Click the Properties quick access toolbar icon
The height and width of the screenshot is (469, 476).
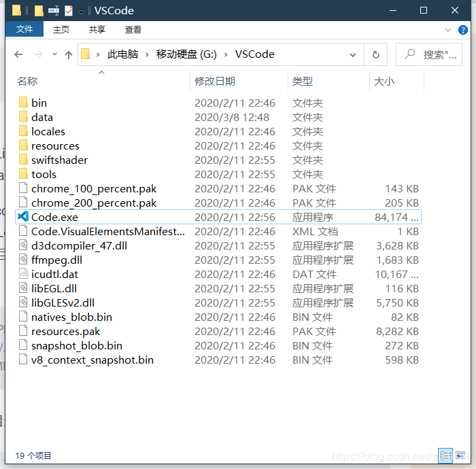click(69, 11)
